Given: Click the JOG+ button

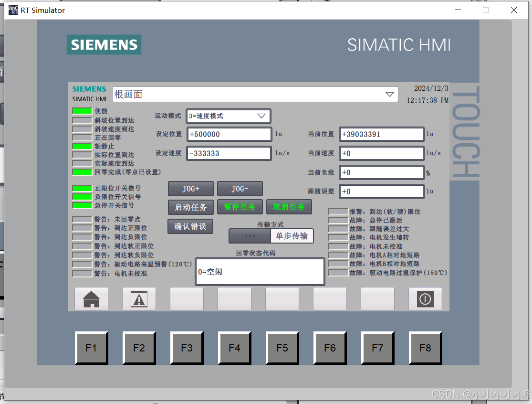Looking at the screenshot, I should click(x=191, y=189).
